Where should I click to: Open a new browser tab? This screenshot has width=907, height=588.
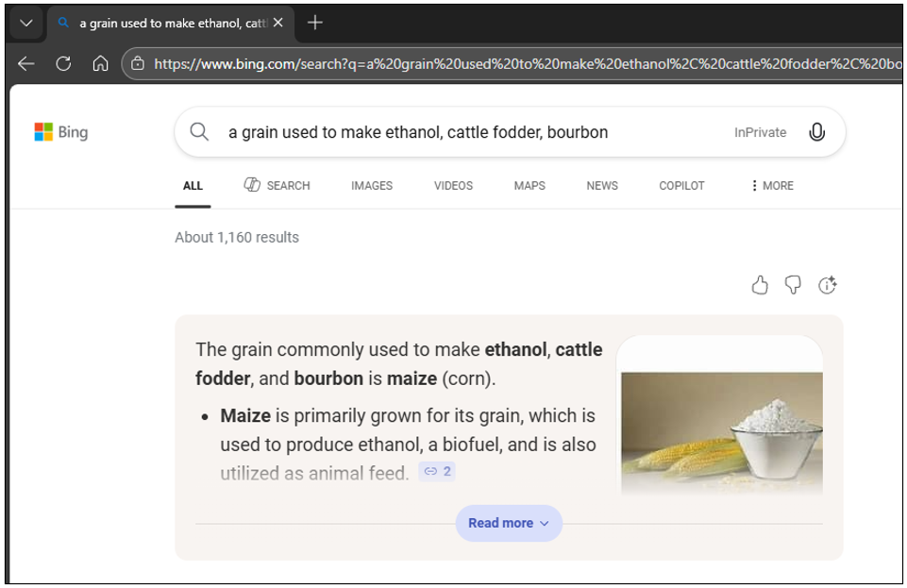315,23
